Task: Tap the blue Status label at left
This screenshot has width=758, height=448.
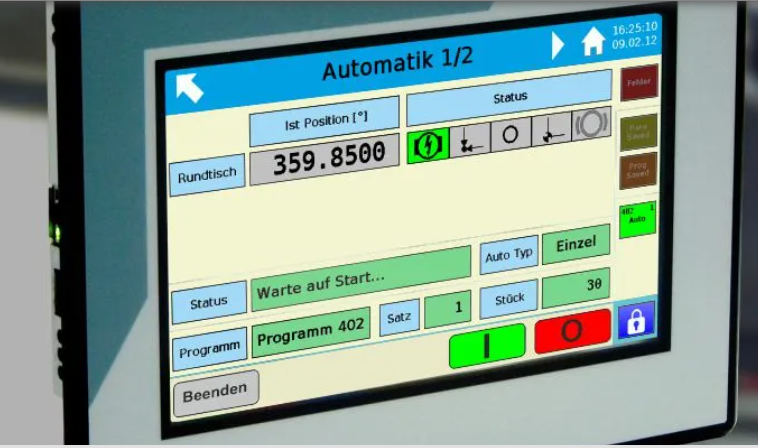Action: coord(209,303)
